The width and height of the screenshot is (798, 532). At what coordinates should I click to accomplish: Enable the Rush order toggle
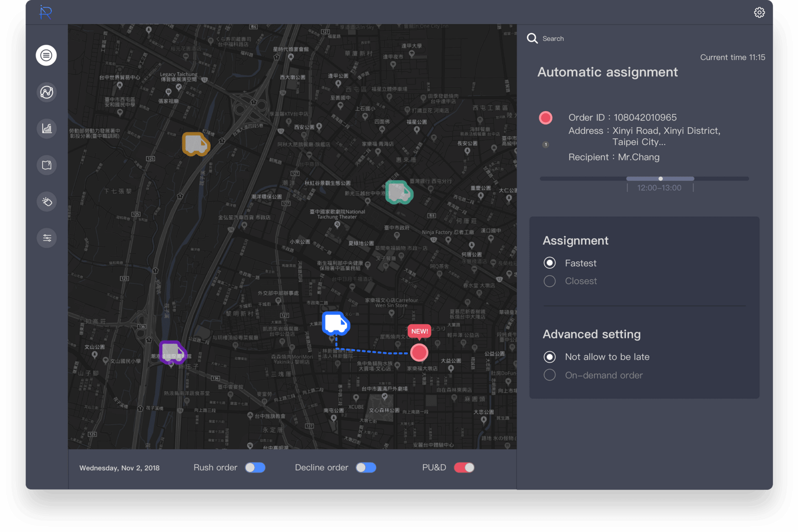[x=255, y=468]
